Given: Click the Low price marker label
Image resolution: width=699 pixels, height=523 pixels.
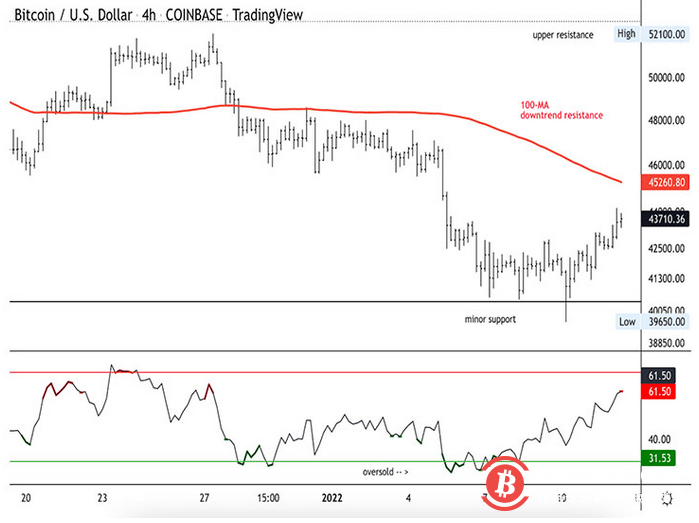Looking at the screenshot, I should tap(626, 322).
